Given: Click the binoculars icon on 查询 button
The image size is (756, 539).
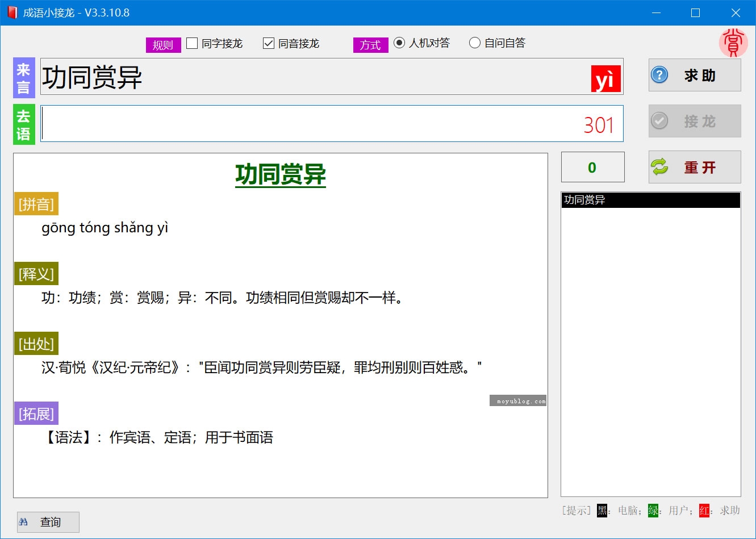Looking at the screenshot, I should pos(23,522).
